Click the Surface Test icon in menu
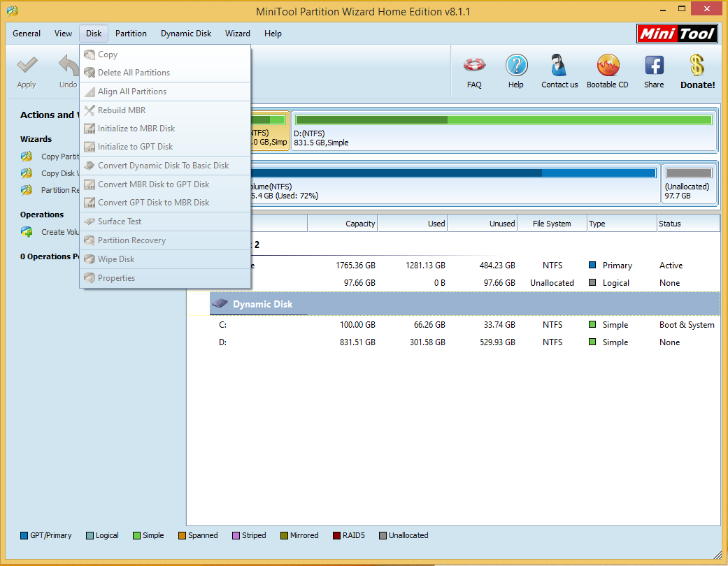 click(90, 222)
